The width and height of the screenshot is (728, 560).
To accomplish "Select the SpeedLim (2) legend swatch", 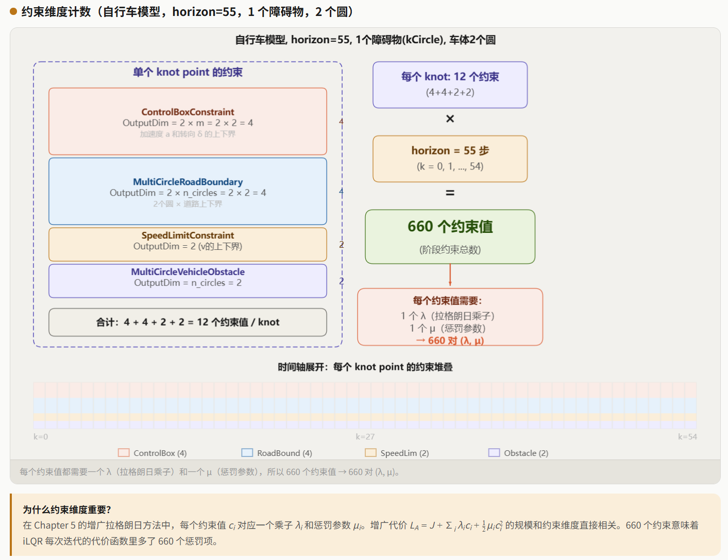I will pyautogui.click(x=370, y=453).
